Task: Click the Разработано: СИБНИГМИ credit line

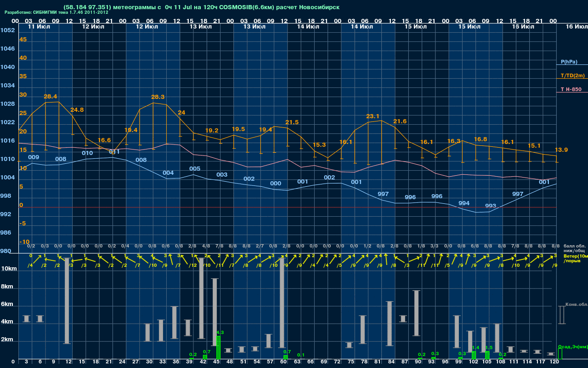Action: tap(57, 12)
